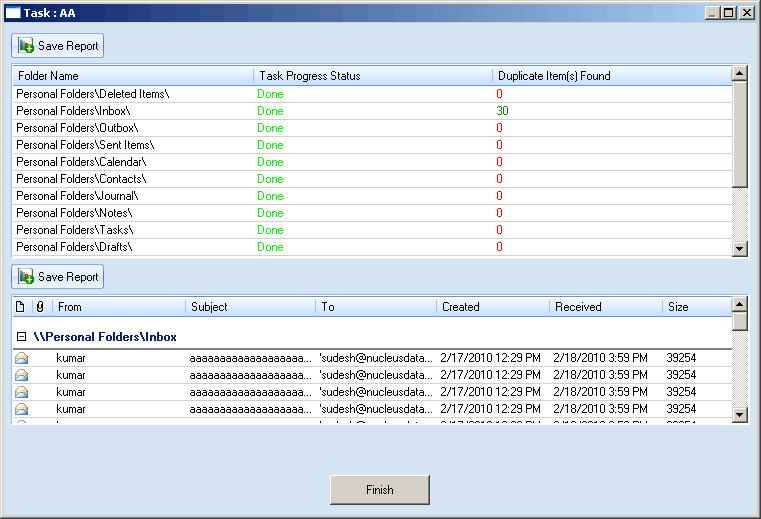Click the third email envelope icon
Viewport: 761px width, 519px height.
pos(21,392)
